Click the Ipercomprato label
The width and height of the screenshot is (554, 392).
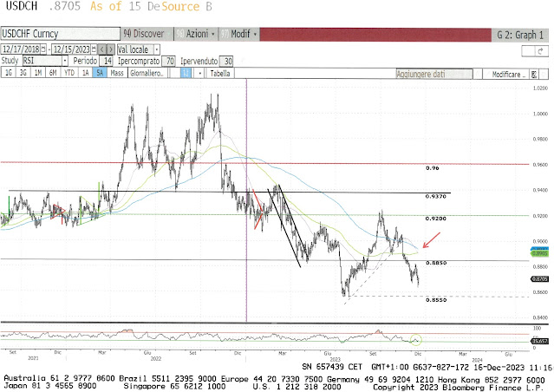(x=139, y=61)
